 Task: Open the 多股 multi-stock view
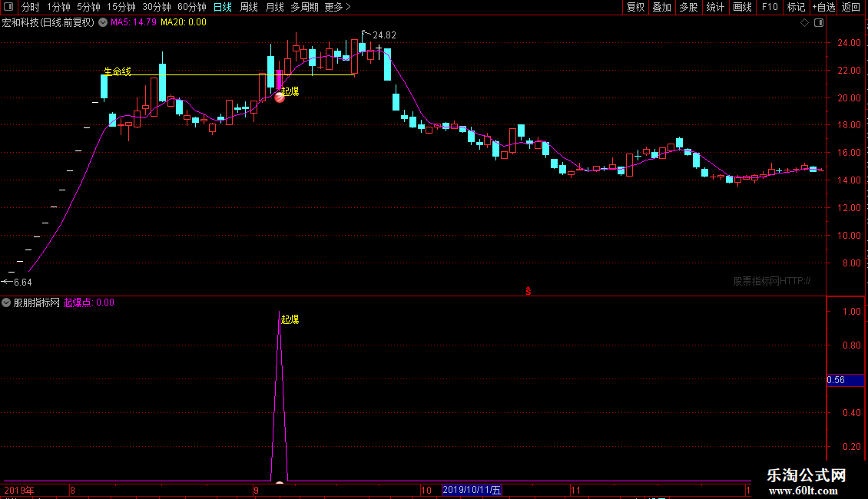coord(689,7)
